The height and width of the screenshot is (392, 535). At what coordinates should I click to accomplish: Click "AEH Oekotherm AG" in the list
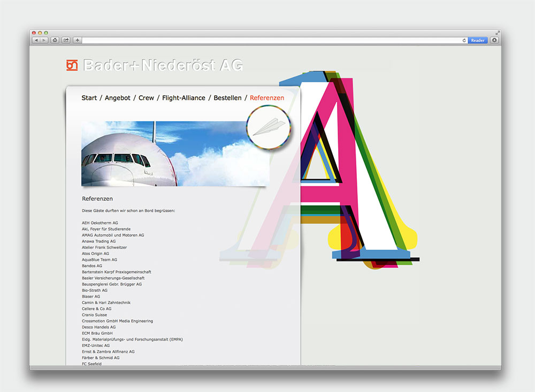click(100, 223)
